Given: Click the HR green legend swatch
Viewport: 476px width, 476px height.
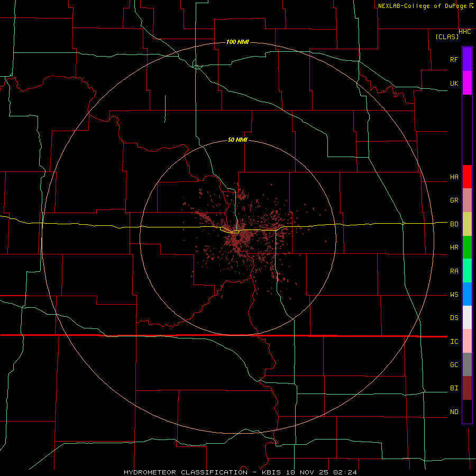Looking at the screenshot, I should (x=467, y=247).
